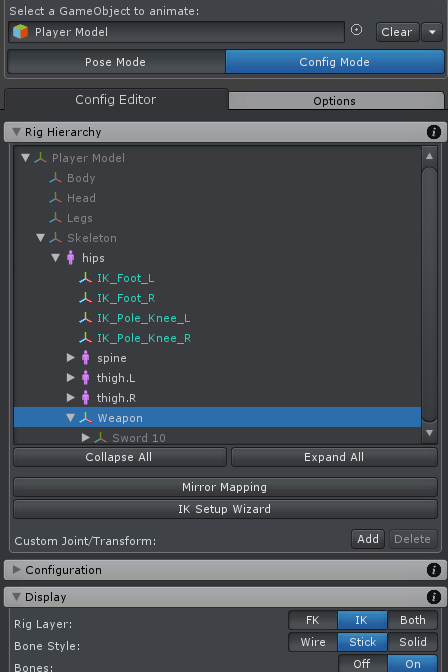Image resolution: width=448 pixels, height=672 pixels.
Task: Switch to Pose Mode
Action: coord(116,62)
